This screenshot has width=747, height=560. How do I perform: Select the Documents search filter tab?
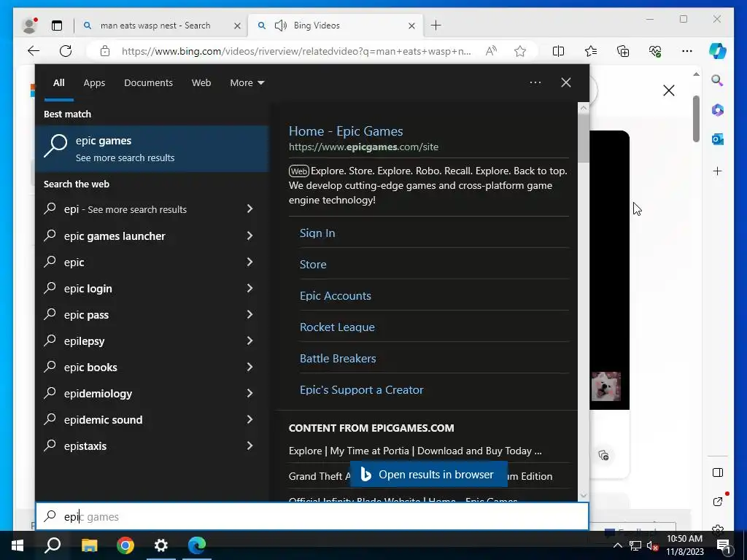click(x=148, y=83)
